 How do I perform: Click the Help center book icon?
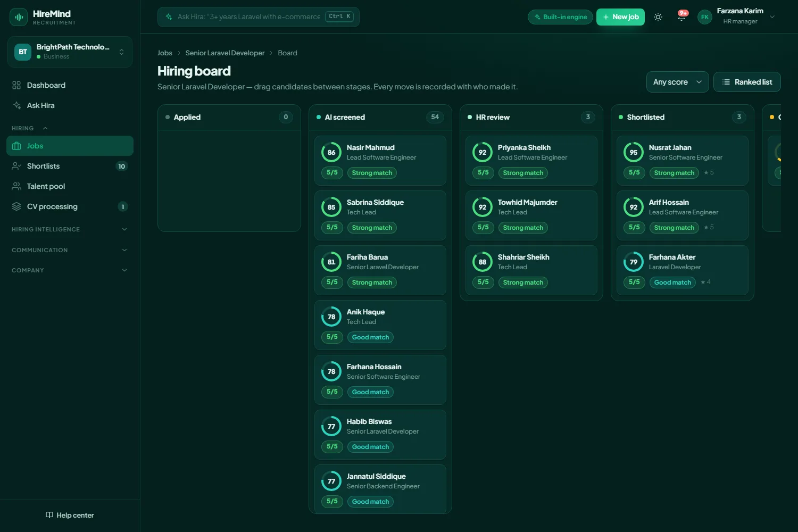click(x=49, y=515)
